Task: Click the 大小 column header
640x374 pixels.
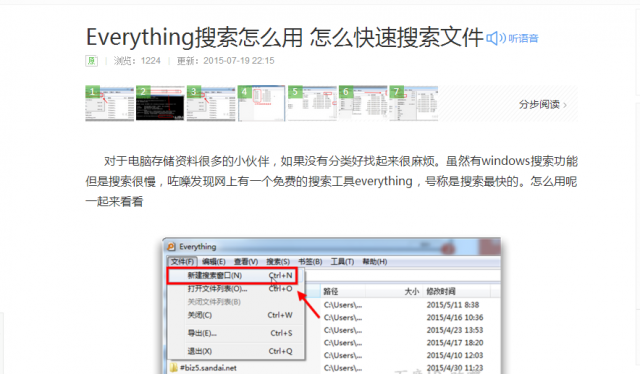Action: click(394, 291)
